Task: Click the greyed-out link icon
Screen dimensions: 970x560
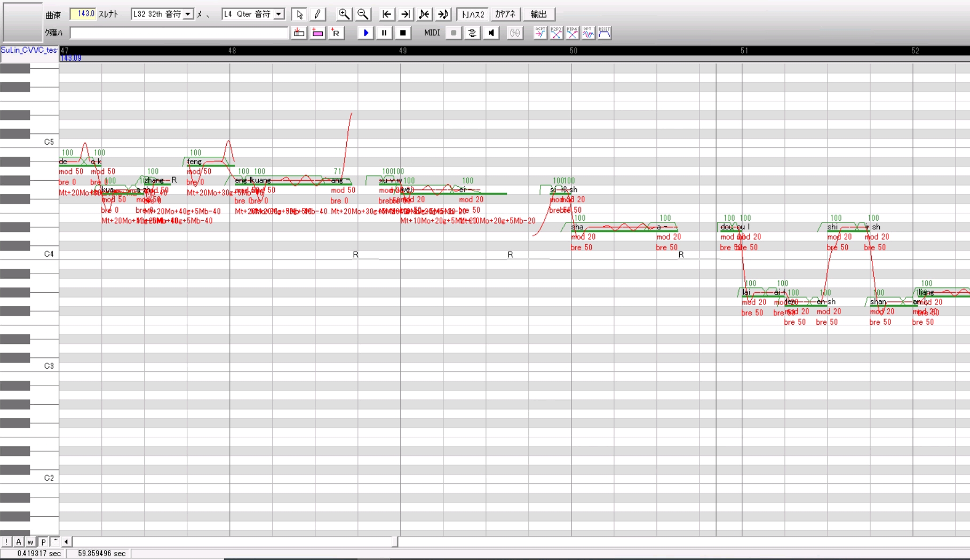Action: click(x=514, y=33)
